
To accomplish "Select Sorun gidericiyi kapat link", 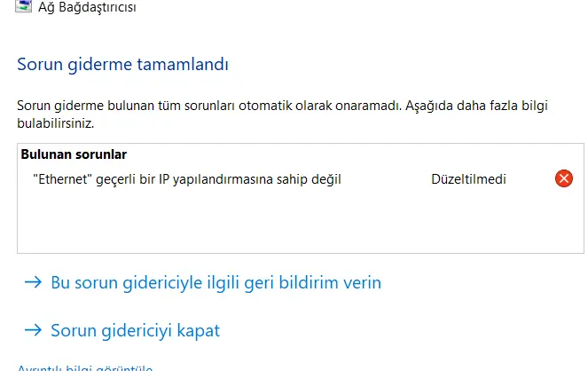I will (x=136, y=330).
